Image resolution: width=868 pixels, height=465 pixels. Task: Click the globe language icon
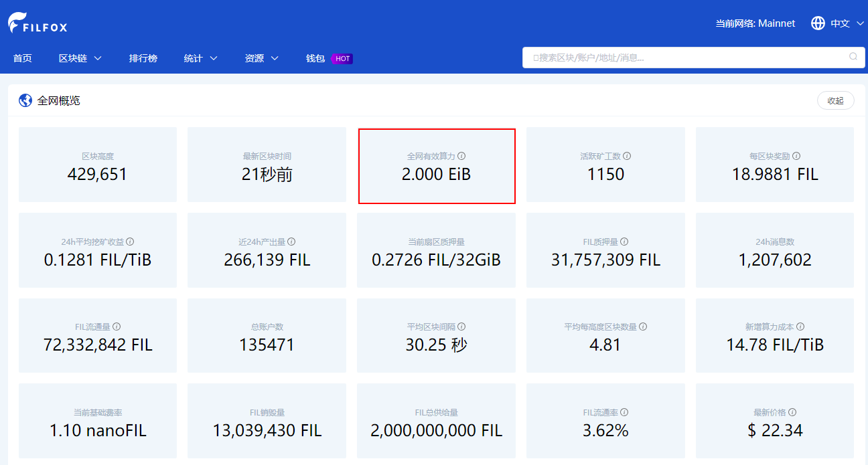(818, 23)
